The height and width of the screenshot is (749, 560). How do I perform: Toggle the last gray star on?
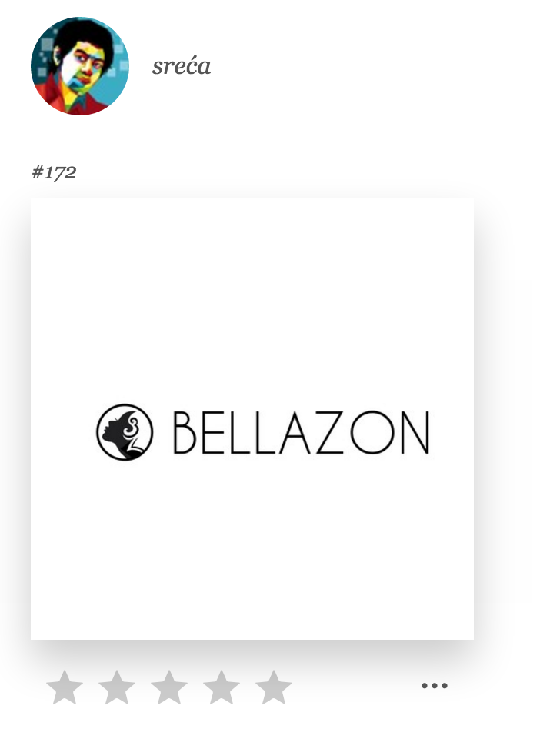click(274, 687)
